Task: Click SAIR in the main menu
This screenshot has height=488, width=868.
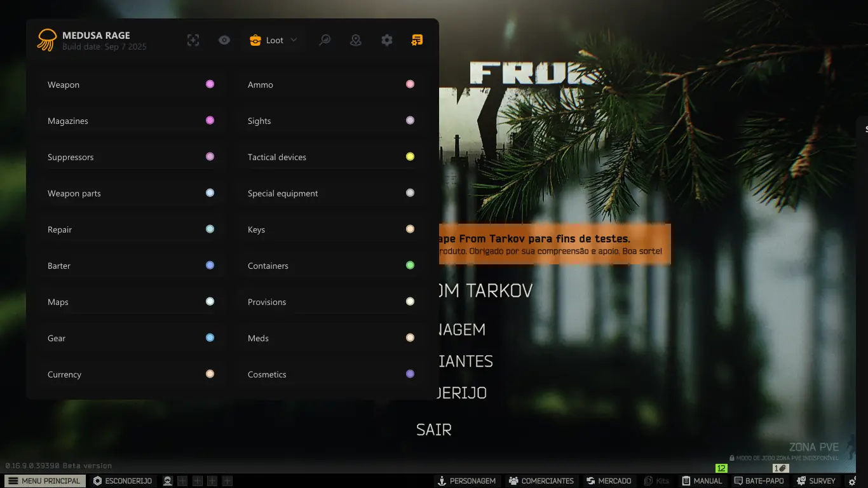Action: tap(434, 430)
